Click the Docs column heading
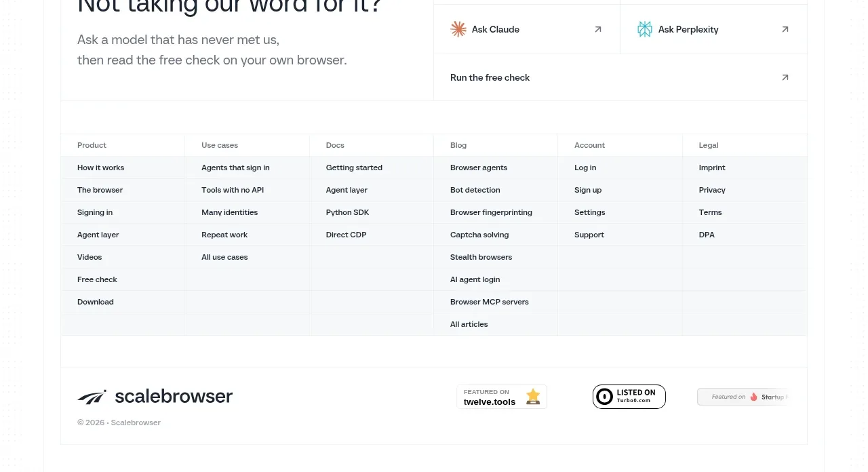This screenshot has height=472, width=868. [x=335, y=145]
